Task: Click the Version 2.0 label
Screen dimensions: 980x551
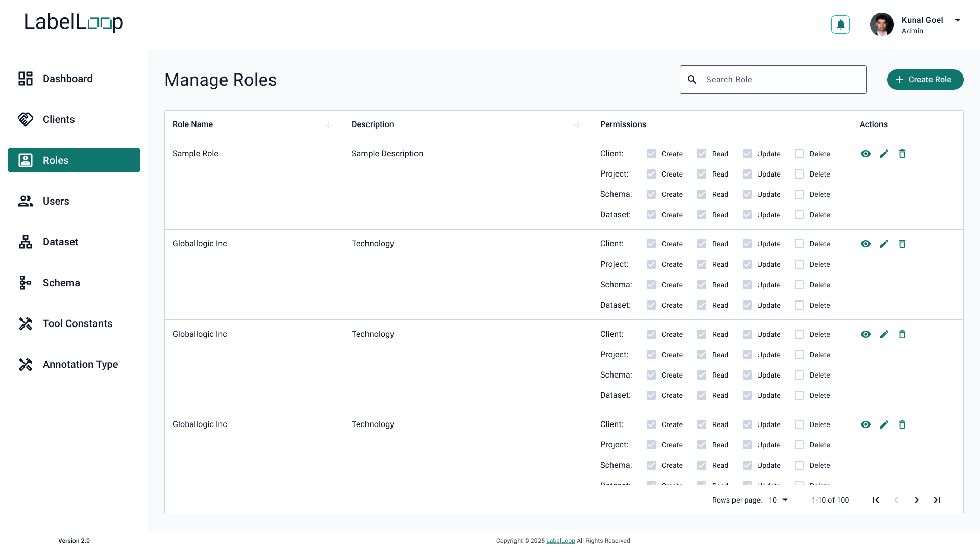Action: coord(74,541)
